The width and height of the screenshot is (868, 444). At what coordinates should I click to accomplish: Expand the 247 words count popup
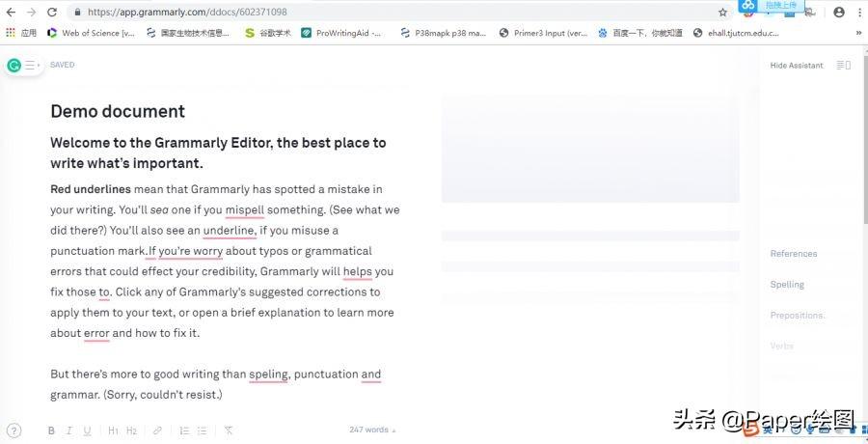(372, 430)
